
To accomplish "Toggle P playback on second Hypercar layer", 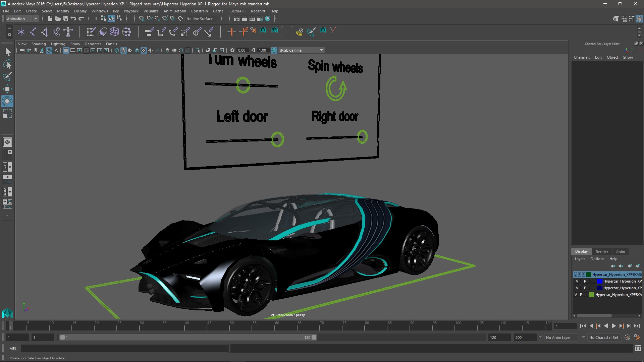I will (x=585, y=281).
